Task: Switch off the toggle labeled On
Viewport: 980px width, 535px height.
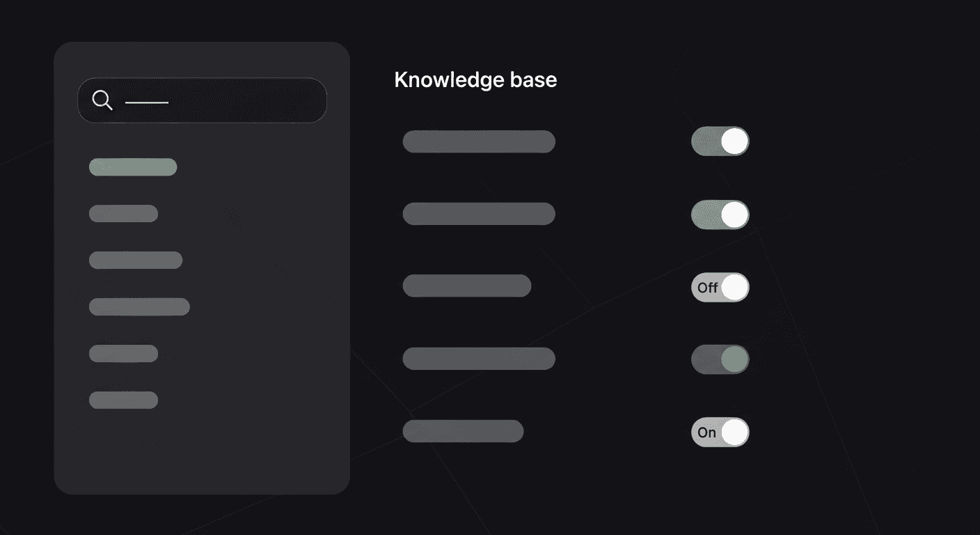Action: pyautogui.click(x=720, y=432)
